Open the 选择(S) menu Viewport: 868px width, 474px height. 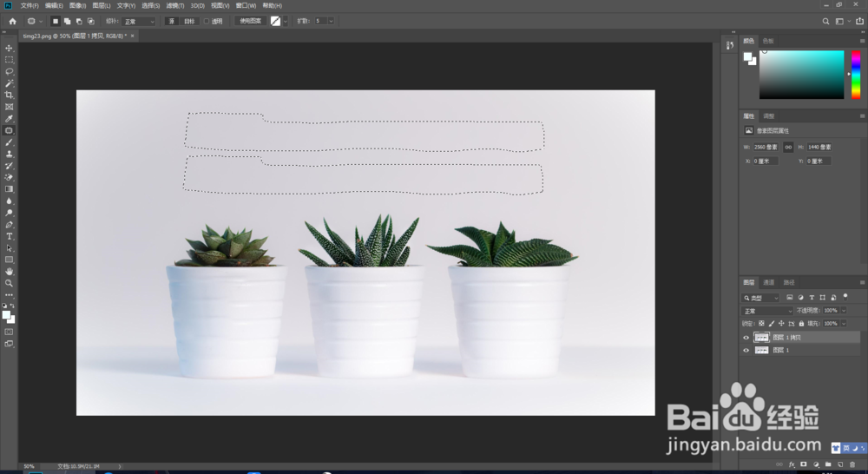coord(150,5)
